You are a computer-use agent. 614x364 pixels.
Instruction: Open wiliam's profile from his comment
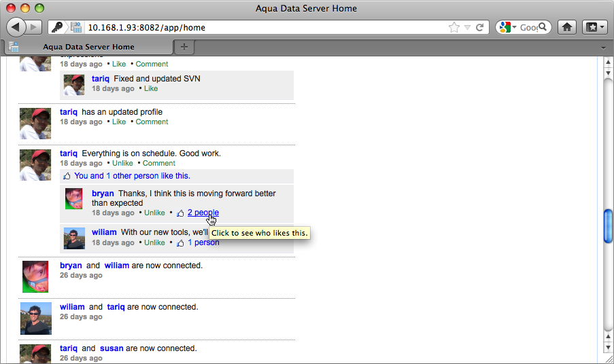point(104,232)
